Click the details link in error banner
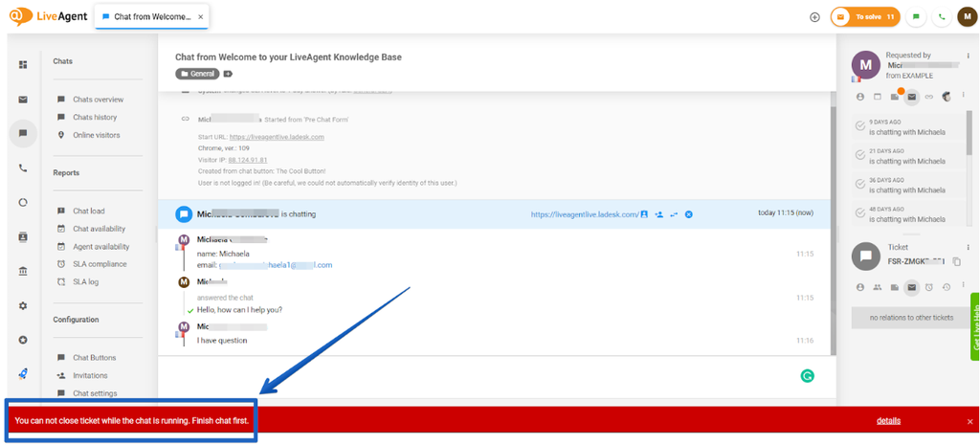The image size is (980, 445). [x=888, y=420]
